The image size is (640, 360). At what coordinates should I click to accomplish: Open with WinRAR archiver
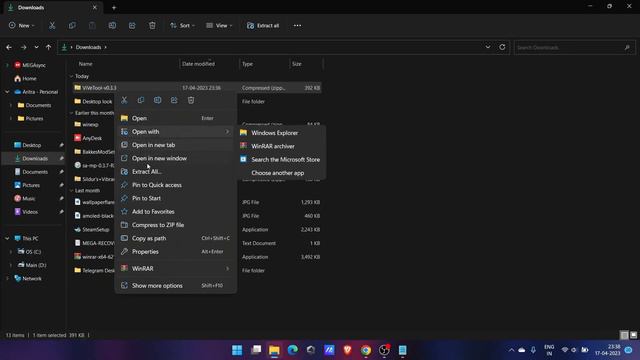[x=281, y=146]
